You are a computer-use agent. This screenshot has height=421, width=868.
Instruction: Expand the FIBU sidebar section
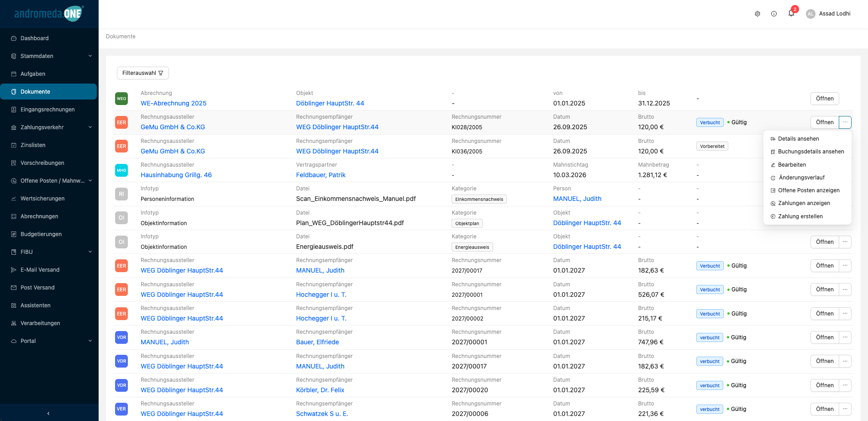[x=48, y=252]
